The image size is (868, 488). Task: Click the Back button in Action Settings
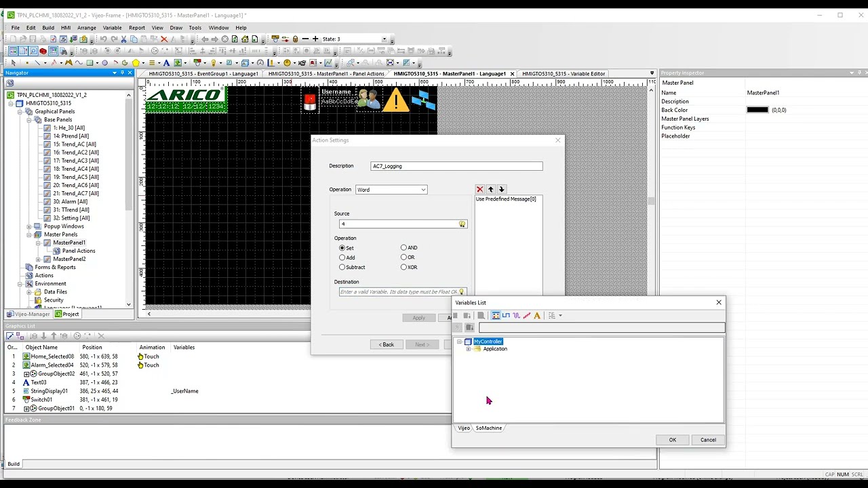(387, 344)
